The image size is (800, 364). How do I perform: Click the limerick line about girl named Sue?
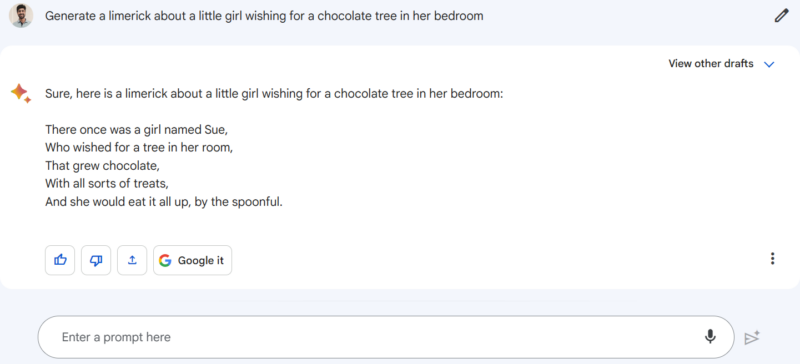point(136,130)
